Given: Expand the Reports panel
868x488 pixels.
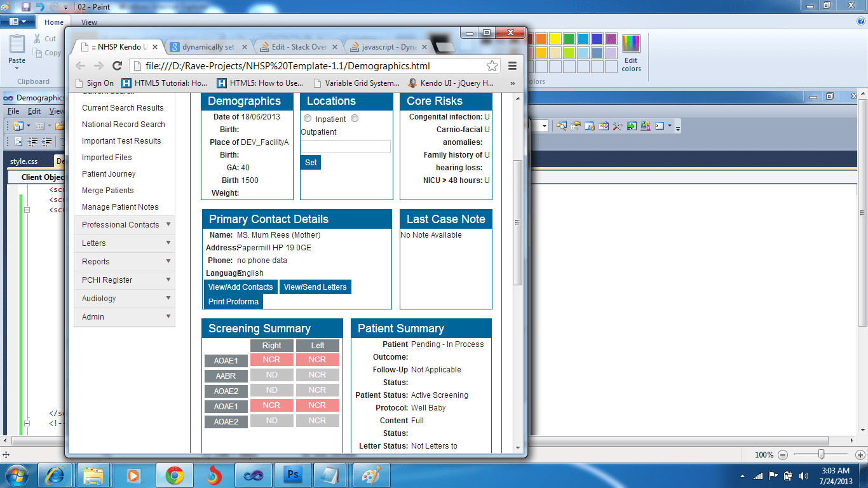Looking at the screenshot, I should 125,262.
